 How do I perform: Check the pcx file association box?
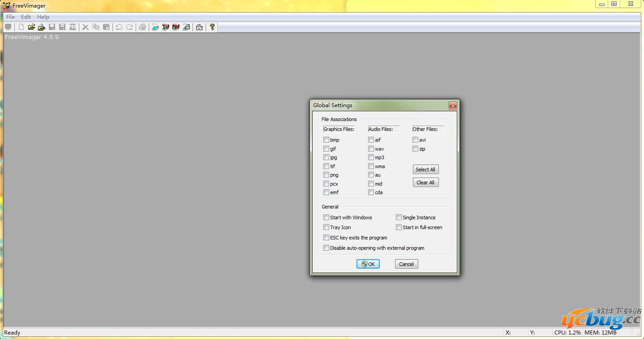pos(326,184)
